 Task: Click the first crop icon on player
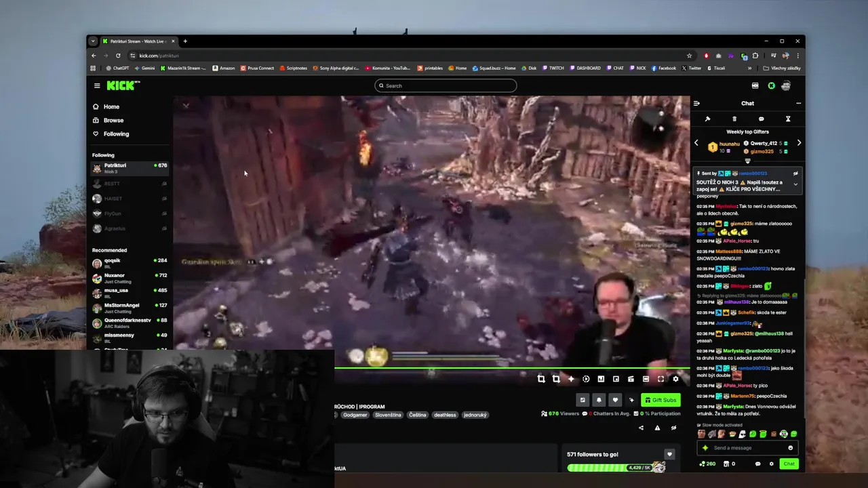[x=541, y=379]
